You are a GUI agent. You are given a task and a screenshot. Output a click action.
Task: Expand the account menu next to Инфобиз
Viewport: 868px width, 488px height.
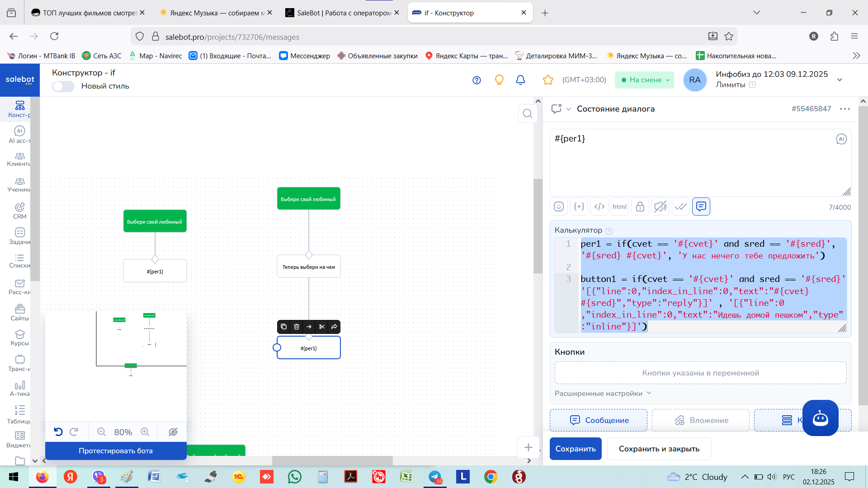(x=840, y=80)
